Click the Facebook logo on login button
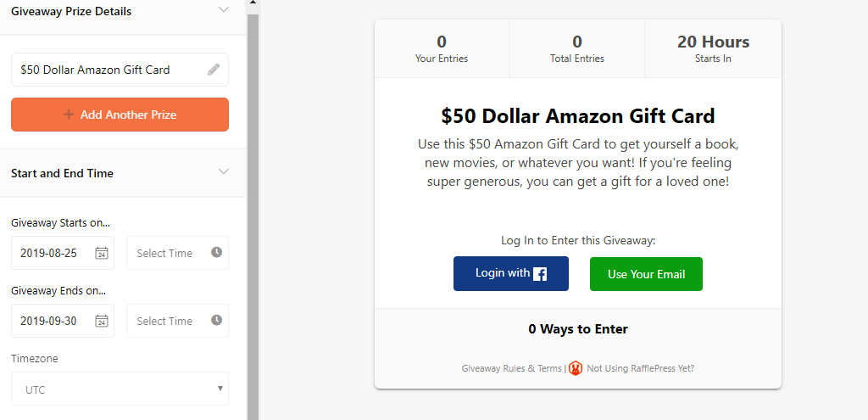The height and width of the screenshot is (420, 868). click(x=540, y=274)
